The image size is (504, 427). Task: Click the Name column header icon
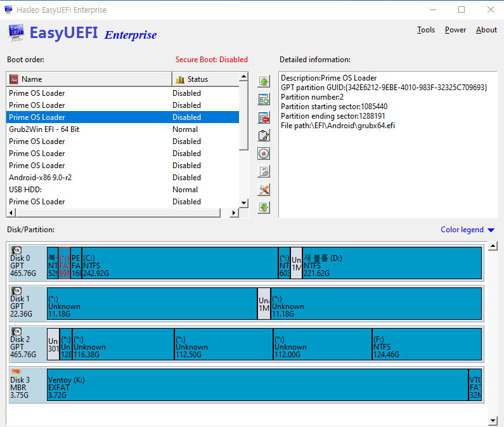(x=13, y=79)
